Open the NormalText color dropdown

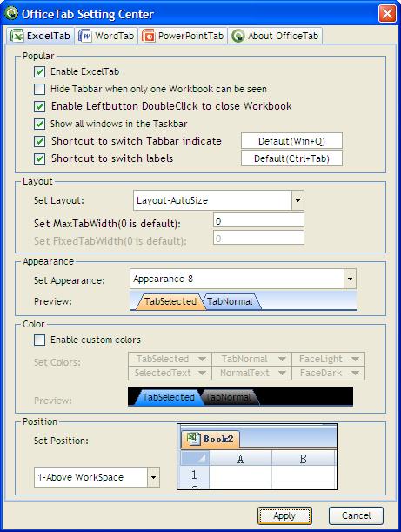pos(251,373)
